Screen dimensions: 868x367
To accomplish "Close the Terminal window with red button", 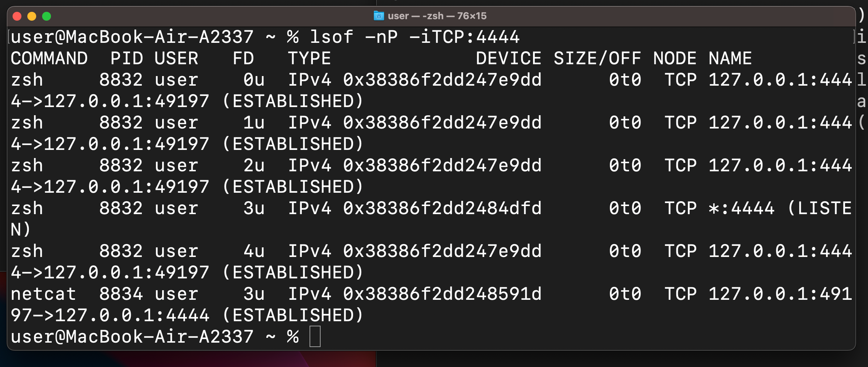I will tap(17, 16).
